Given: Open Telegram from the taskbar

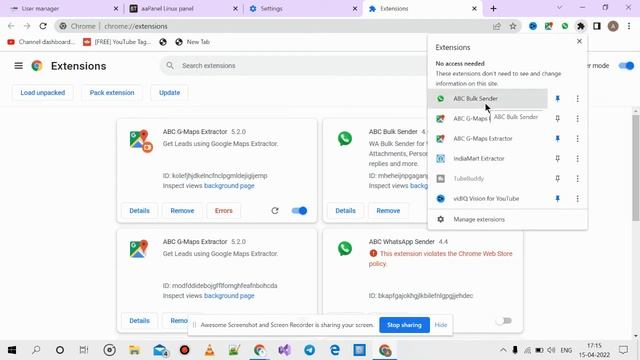Looking at the screenshot, I should [309, 350].
